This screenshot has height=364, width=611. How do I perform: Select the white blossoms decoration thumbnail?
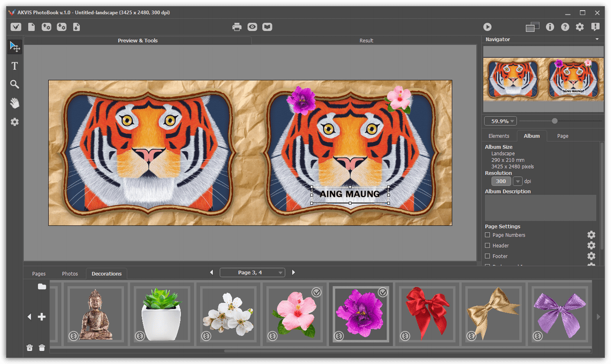[228, 315]
